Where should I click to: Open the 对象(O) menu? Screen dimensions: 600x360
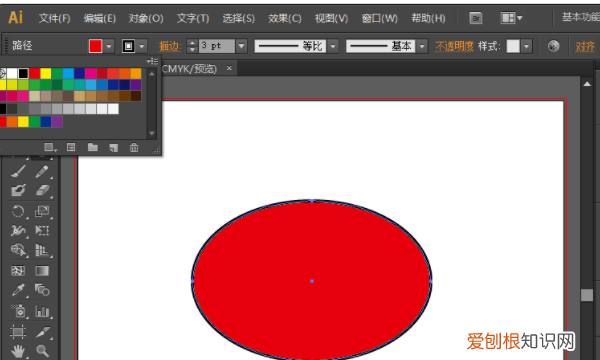tap(146, 18)
